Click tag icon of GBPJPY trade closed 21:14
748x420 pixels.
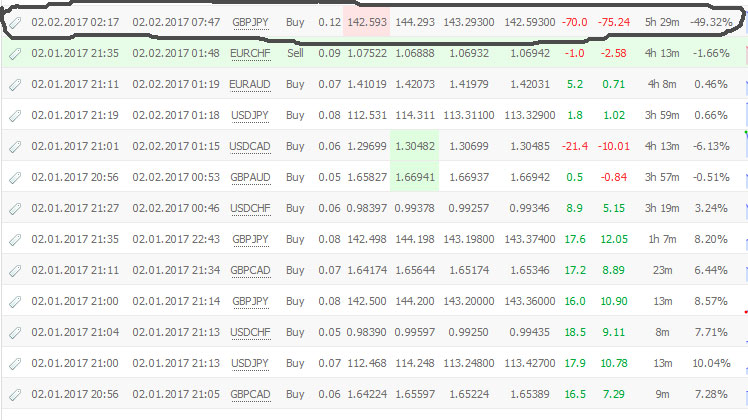point(15,302)
